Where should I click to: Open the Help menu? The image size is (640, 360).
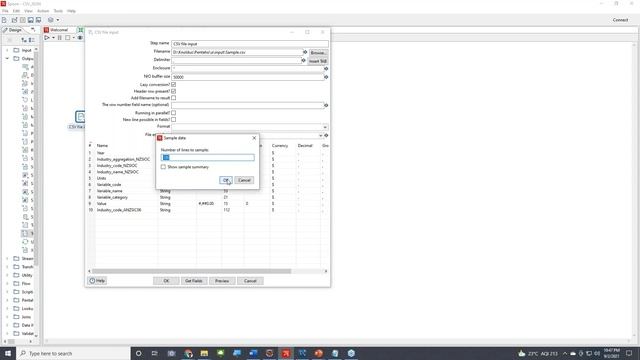[x=71, y=11]
